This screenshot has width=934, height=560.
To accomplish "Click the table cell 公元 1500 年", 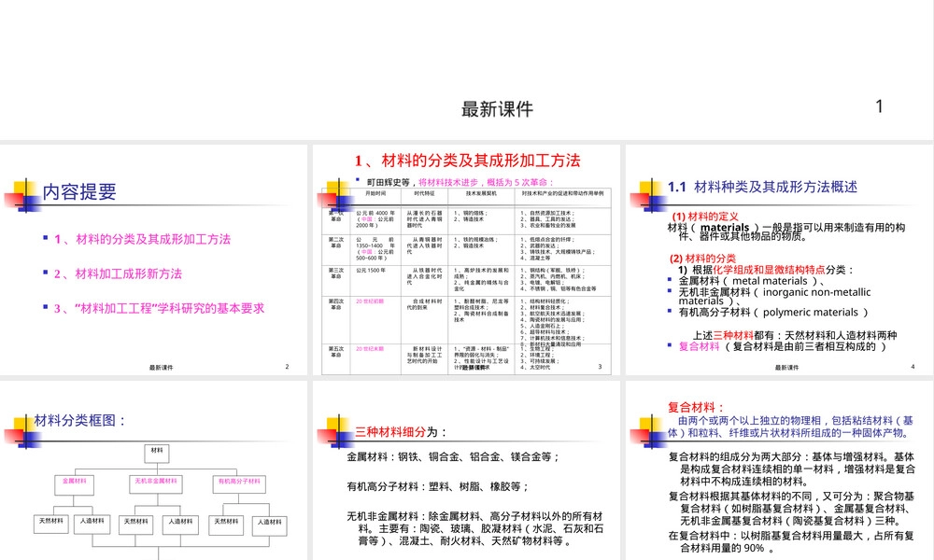I will [371, 270].
